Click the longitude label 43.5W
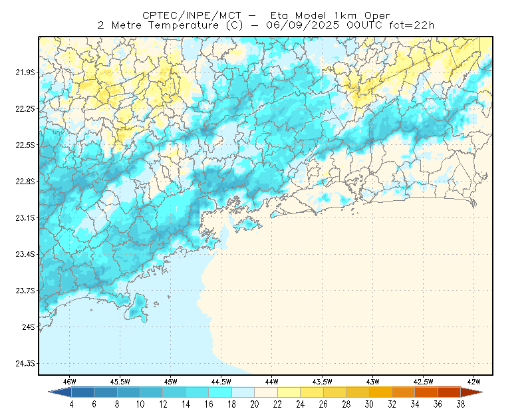This screenshot has width=532, height=411. click(x=323, y=382)
